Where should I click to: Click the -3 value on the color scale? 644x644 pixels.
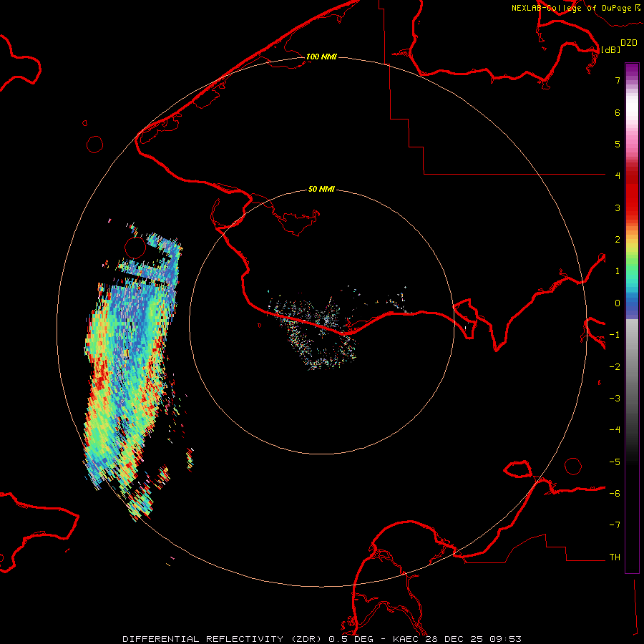point(615,399)
